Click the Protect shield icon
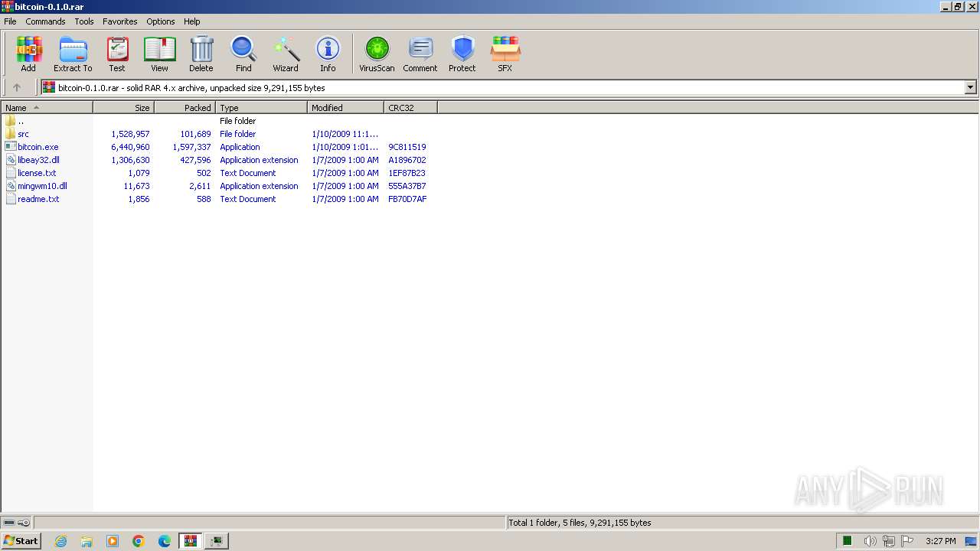980x551 pixels. point(462,50)
